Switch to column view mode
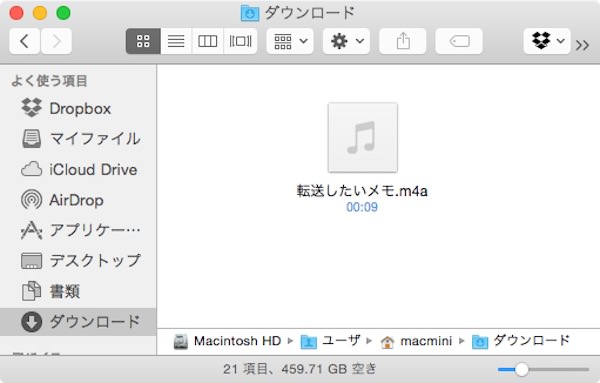 pos(208,41)
